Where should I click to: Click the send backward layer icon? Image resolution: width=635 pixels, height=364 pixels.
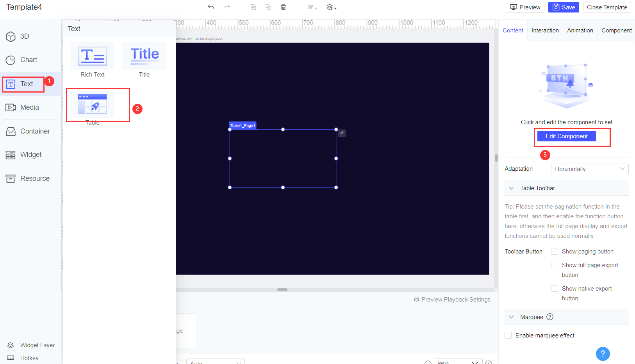click(268, 7)
